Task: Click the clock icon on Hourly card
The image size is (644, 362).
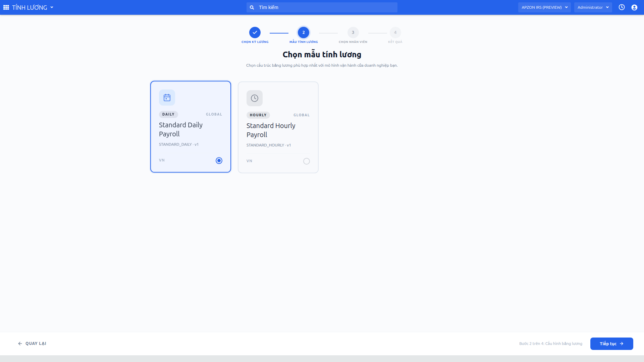Action: [x=255, y=98]
